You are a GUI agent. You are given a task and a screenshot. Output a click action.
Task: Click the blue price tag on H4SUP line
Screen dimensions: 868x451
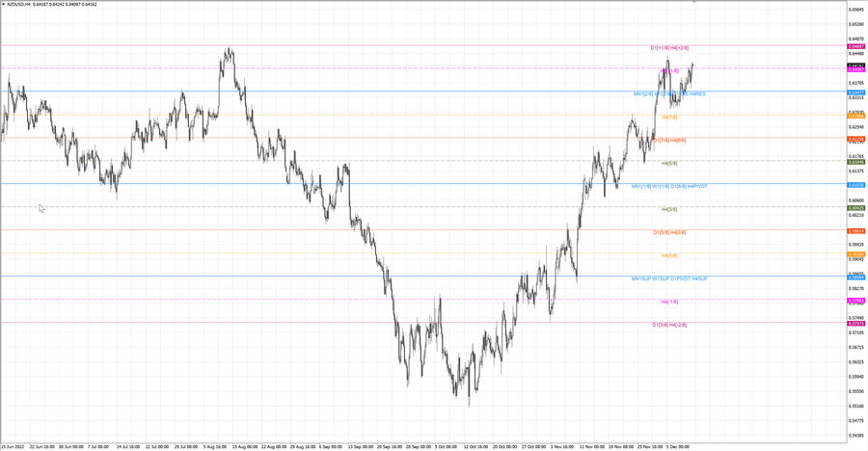[x=855, y=278]
